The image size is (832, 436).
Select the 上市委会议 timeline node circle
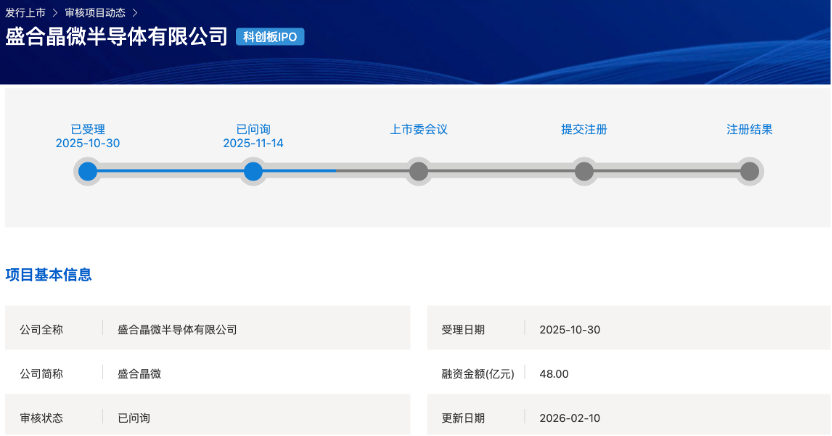click(x=419, y=172)
